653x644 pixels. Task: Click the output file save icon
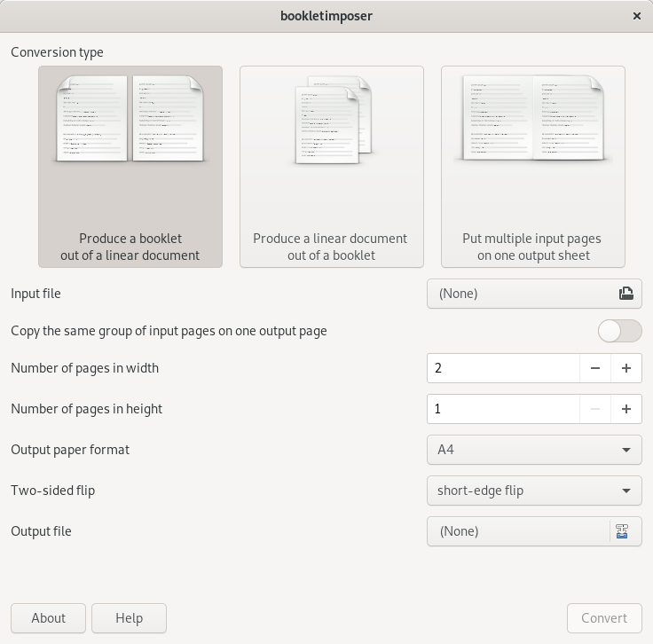(622, 531)
